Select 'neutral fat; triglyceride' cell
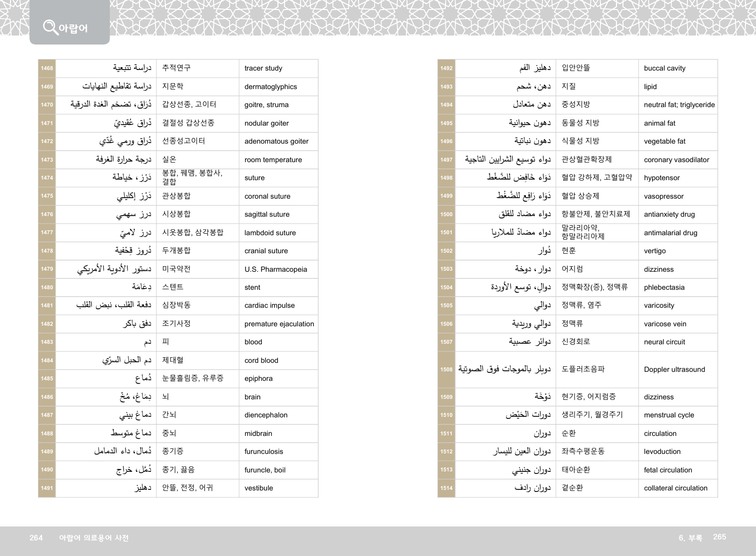756x556 pixels. (679, 105)
